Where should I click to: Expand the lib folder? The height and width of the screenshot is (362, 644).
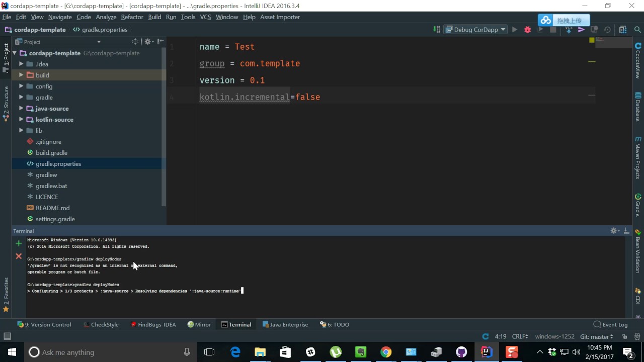point(21,130)
